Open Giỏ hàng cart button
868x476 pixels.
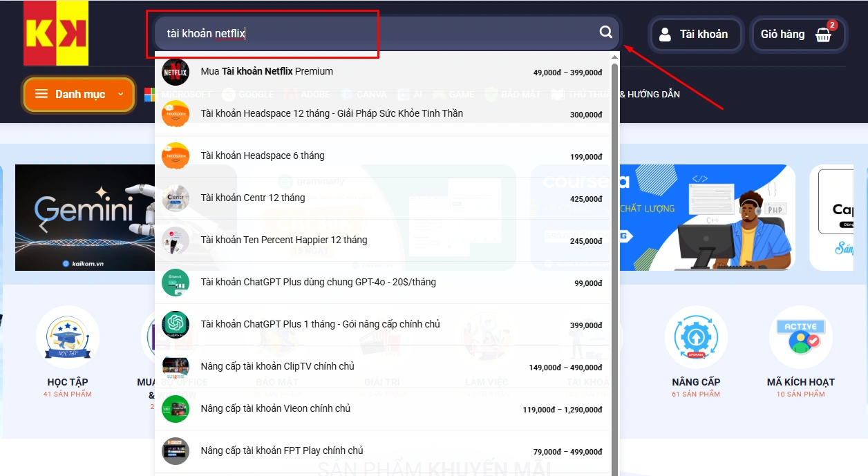[783, 34]
